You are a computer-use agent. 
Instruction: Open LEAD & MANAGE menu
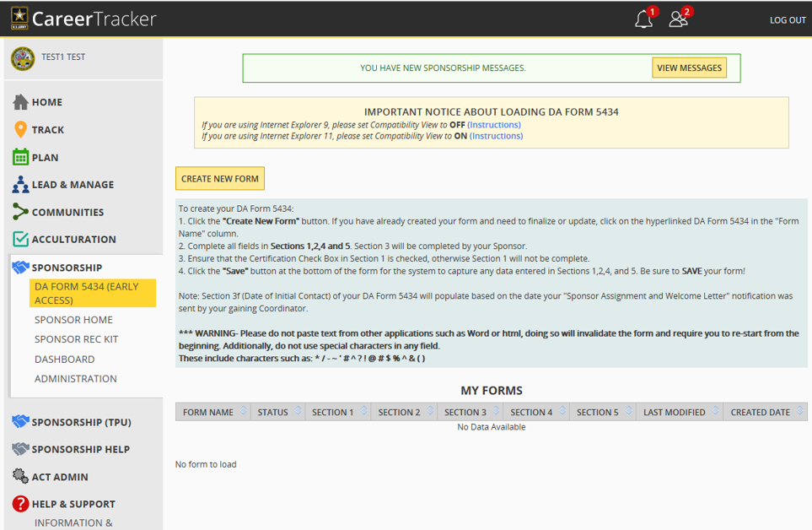coord(73,185)
